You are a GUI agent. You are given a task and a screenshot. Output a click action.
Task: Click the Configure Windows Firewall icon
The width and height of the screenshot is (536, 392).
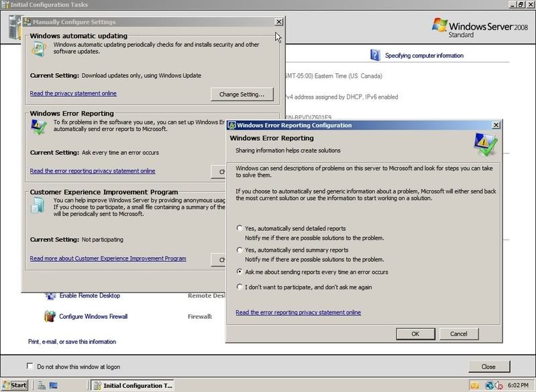[50, 316]
